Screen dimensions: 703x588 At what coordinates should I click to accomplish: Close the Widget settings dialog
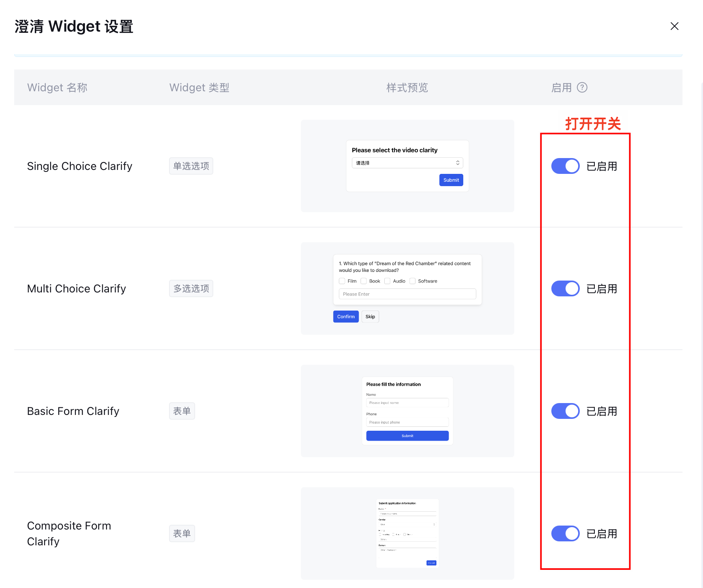(x=674, y=26)
